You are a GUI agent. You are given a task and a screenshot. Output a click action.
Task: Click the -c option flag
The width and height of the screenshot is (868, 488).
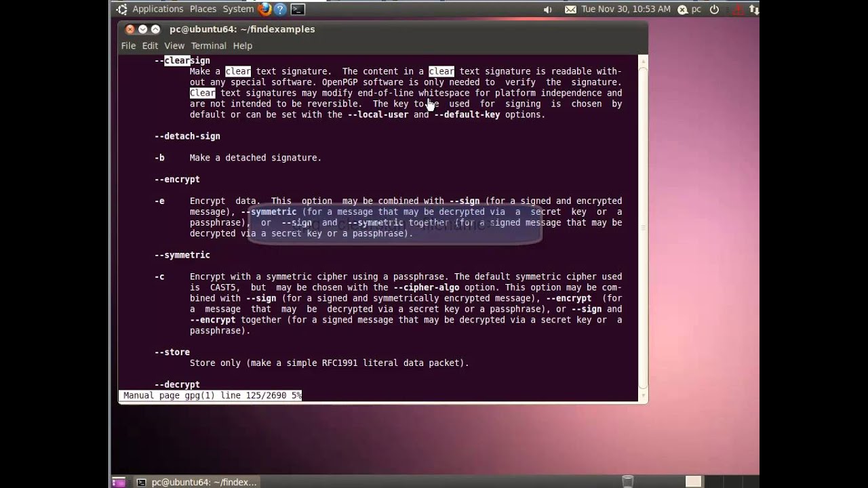(159, 277)
